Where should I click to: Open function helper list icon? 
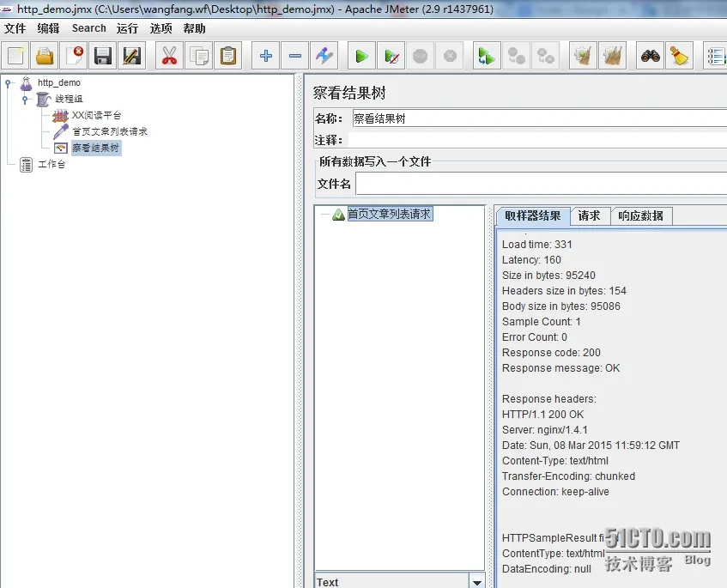click(716, 56)
